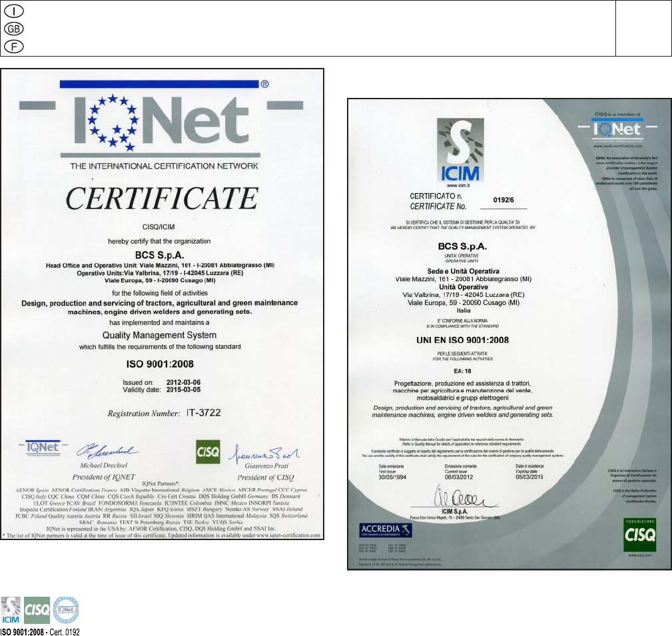
Task: Click the "EA: 18" code
Action: (x=462, y=371)
